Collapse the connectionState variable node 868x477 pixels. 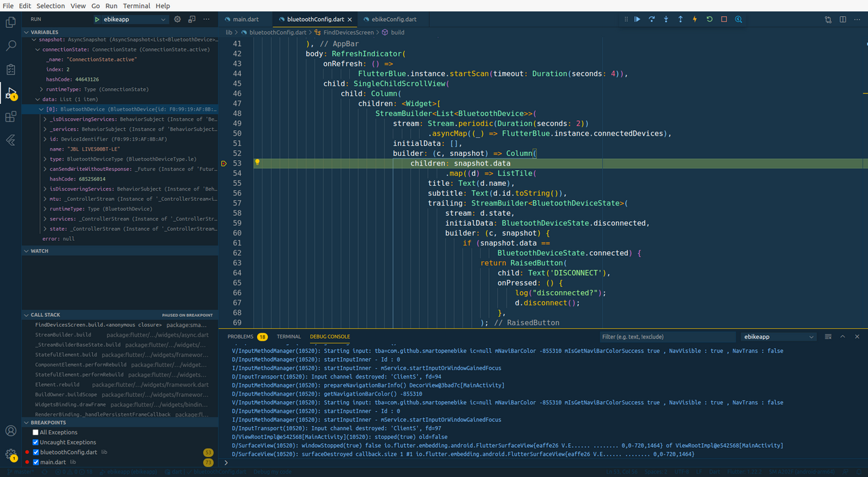38,50
